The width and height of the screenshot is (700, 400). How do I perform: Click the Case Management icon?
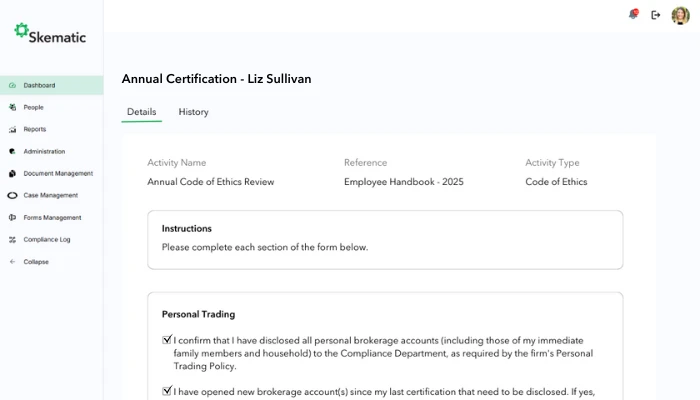[12, 196]
